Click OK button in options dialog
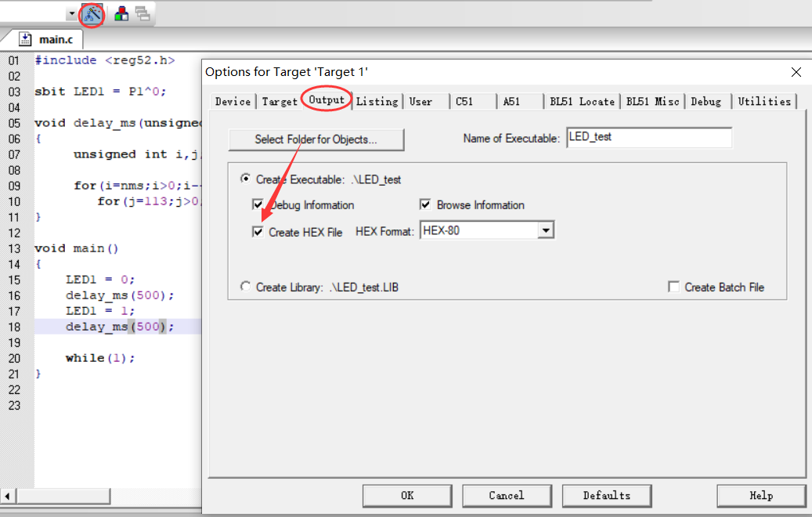 (407, 496)
